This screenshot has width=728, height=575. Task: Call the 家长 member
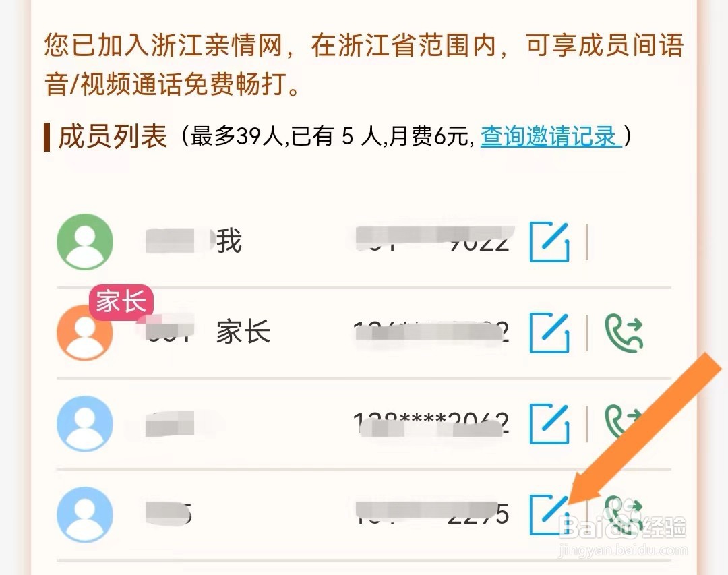pyautogui.click(x=624, y=332)
